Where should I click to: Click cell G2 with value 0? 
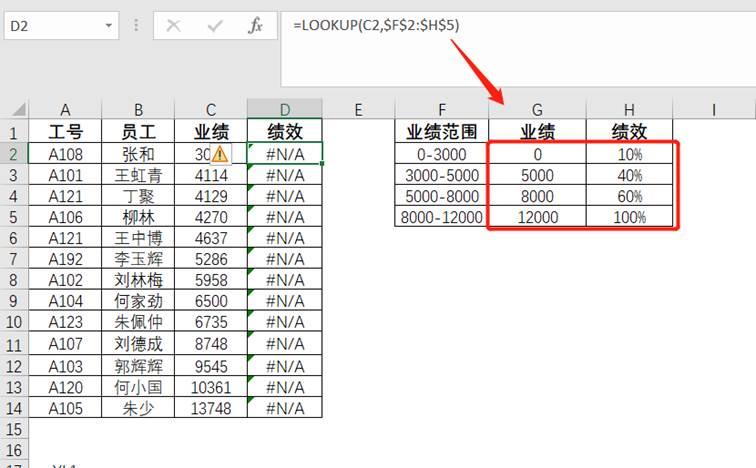pyautogui.click(x=538, y=154)
